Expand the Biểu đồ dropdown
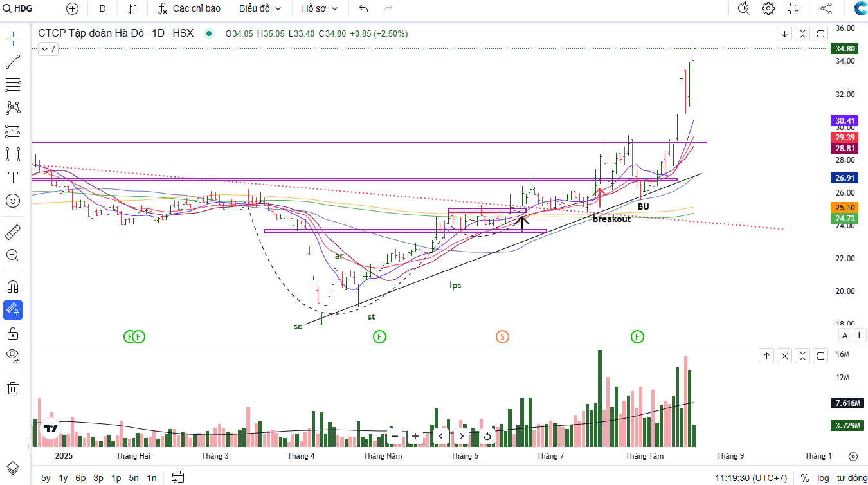 pyautogui.click(x=260, y=8)
